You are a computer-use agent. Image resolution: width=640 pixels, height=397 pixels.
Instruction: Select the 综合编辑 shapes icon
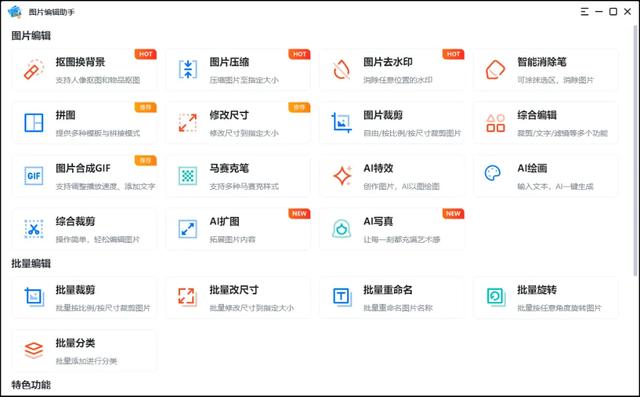click(x=496, y=122)
